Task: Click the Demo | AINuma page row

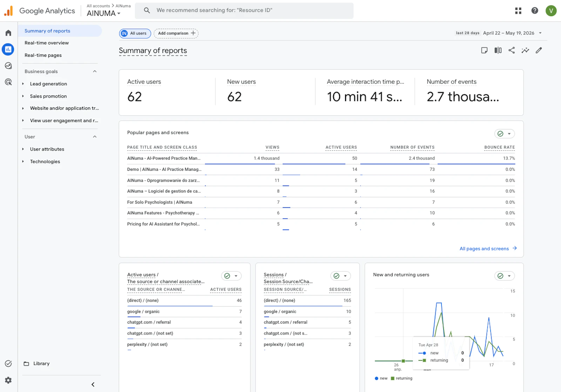Action: pyautogui.click(x=321, y=169)
